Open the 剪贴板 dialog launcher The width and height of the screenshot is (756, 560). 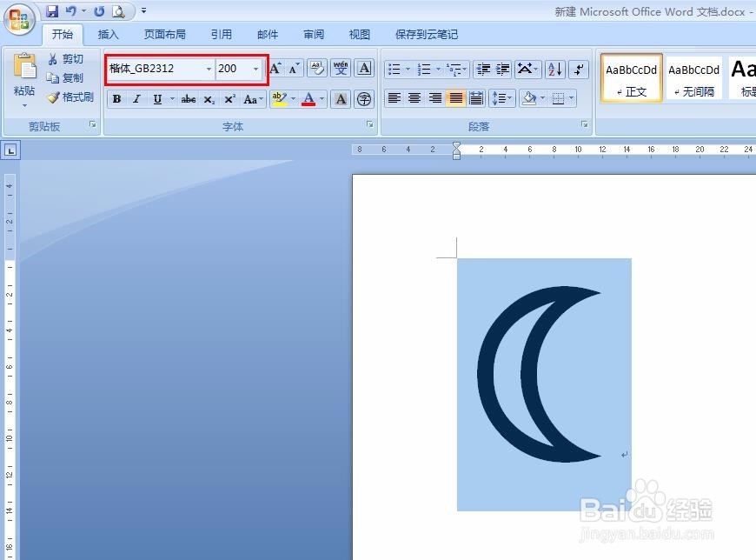(93, 125)
